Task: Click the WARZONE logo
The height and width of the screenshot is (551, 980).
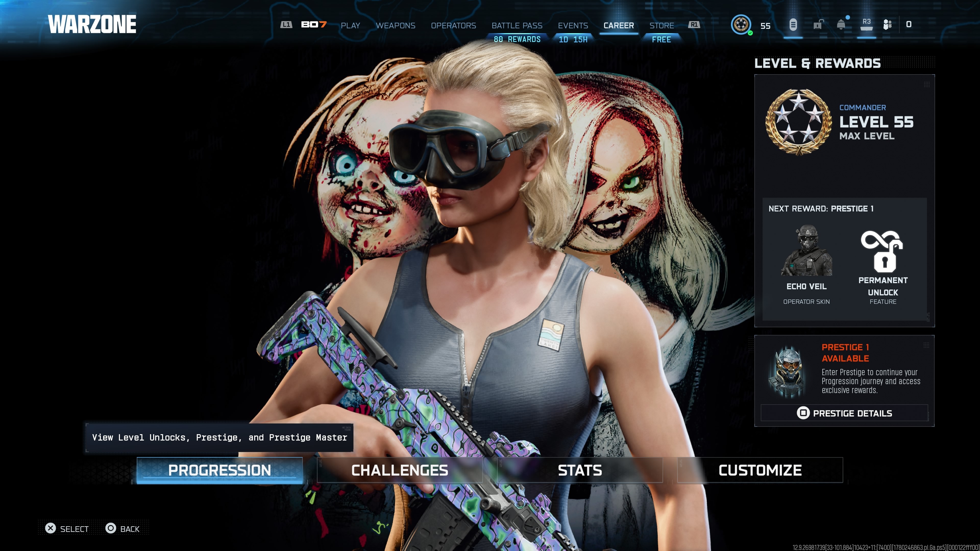Action: [92, 24]
